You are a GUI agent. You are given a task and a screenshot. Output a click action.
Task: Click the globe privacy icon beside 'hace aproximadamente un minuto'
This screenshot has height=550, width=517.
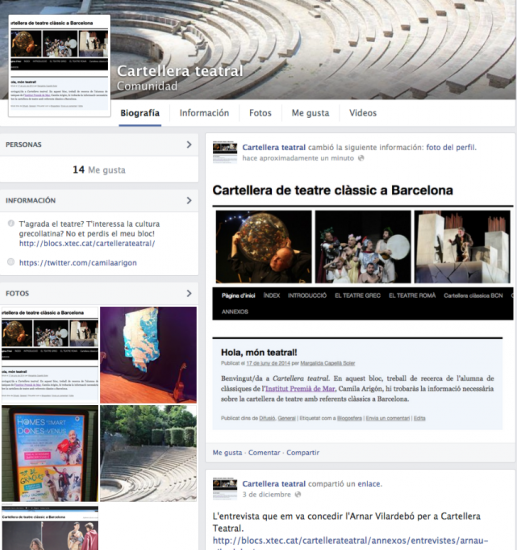click(x=361, y=158)
